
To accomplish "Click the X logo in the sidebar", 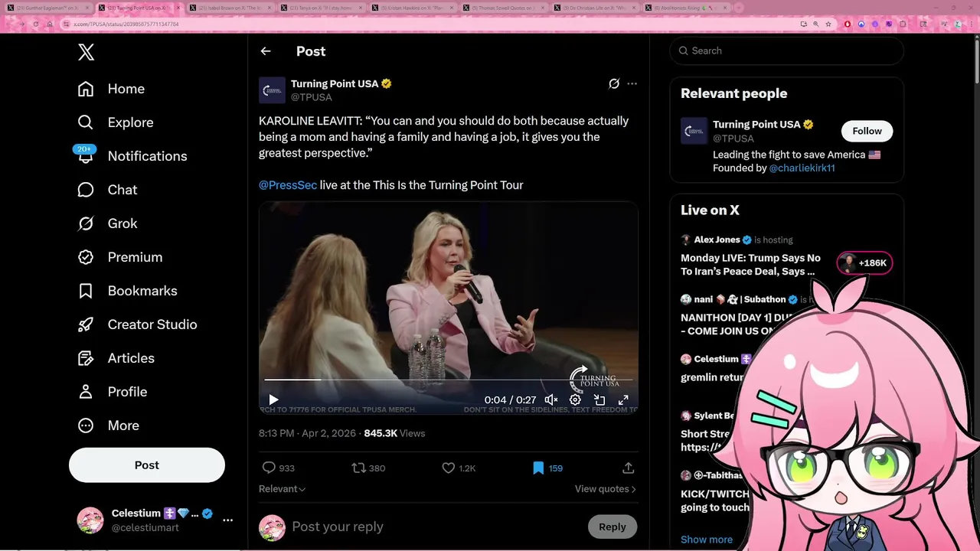I will click(86, 52).
